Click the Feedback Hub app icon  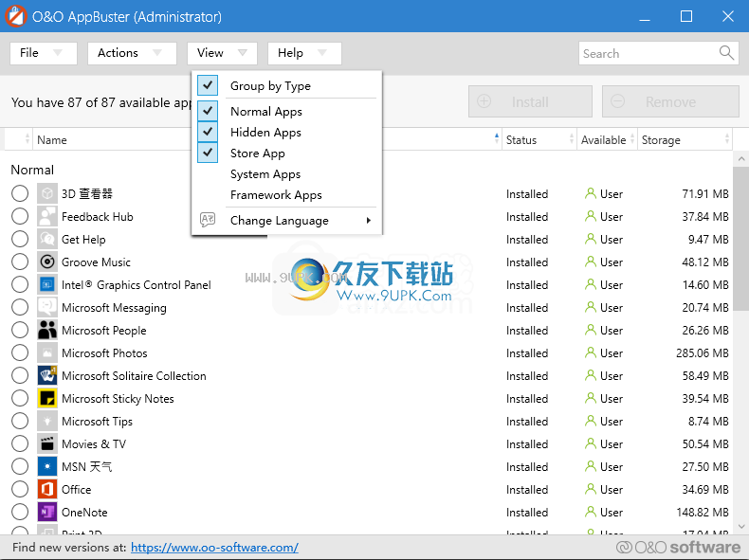pyautogui.click(x=47, y=216)
